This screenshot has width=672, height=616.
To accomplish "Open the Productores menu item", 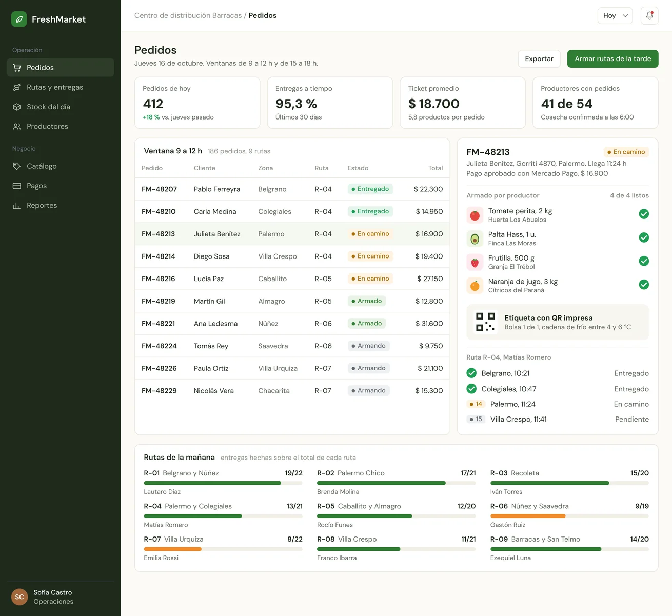I will 61,126.
